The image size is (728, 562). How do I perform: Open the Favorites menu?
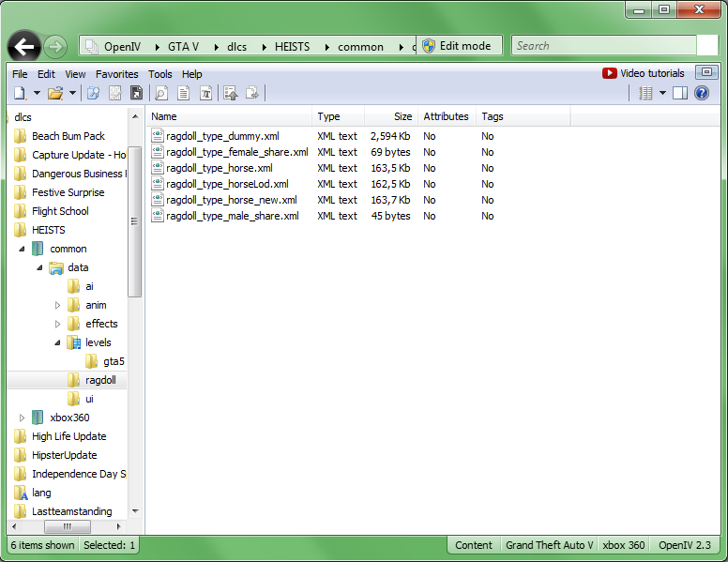pos(116,74)
